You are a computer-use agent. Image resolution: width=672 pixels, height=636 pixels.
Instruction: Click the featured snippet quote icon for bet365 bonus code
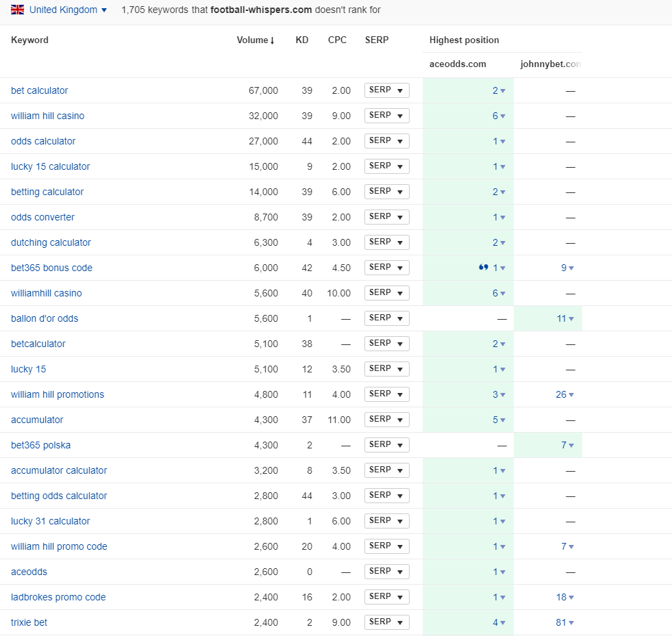point(484,267)
